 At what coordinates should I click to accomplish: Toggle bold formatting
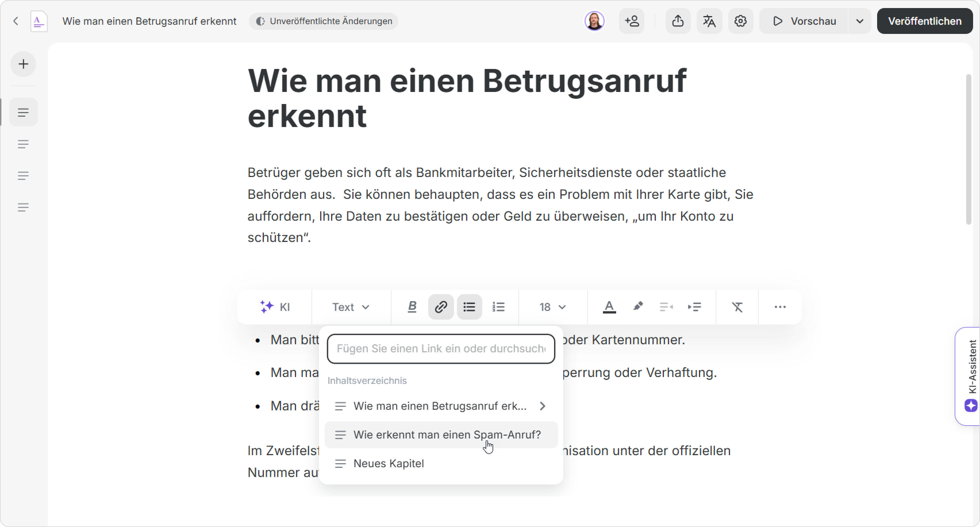412,307
